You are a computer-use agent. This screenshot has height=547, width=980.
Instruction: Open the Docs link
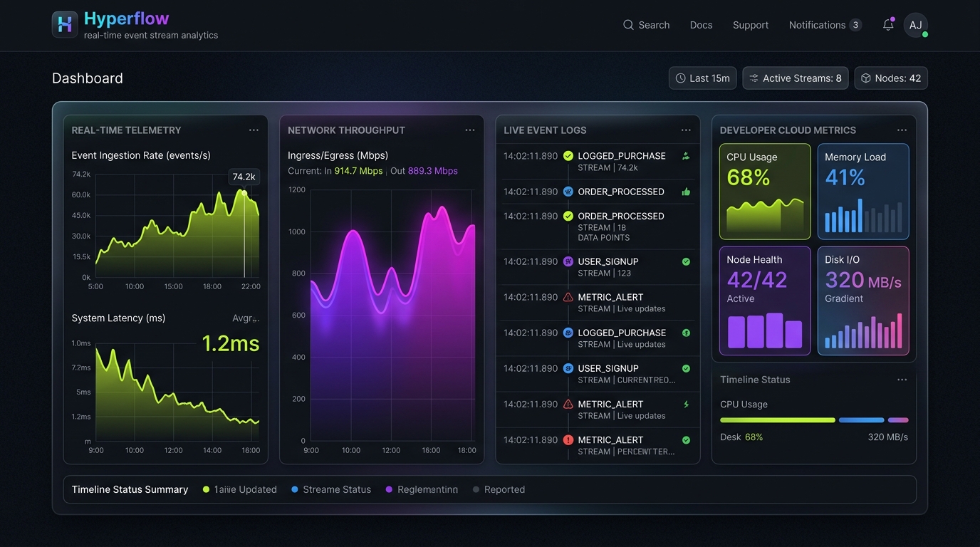click(701, 25)
